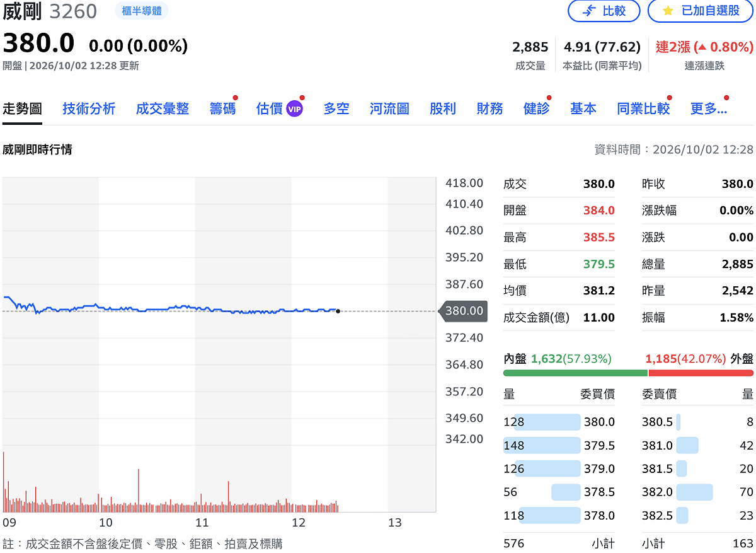756x553 pixels.
Task: Click bid price 378.5 row
Action: [x=559, y=492]
